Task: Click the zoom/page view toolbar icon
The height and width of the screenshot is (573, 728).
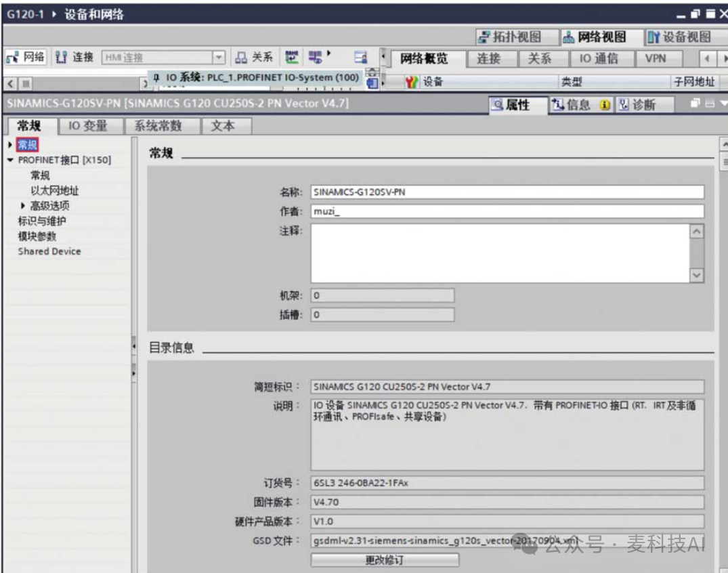Action: [x=360, y=57]
